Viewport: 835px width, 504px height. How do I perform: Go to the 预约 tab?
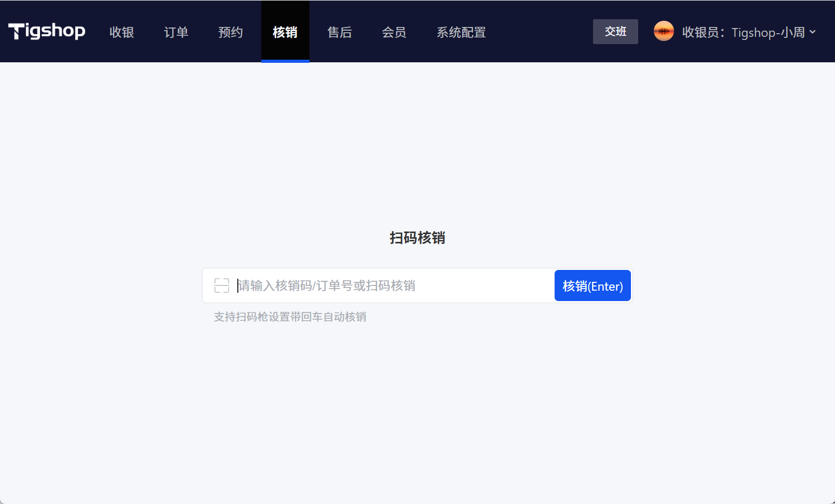231,32
